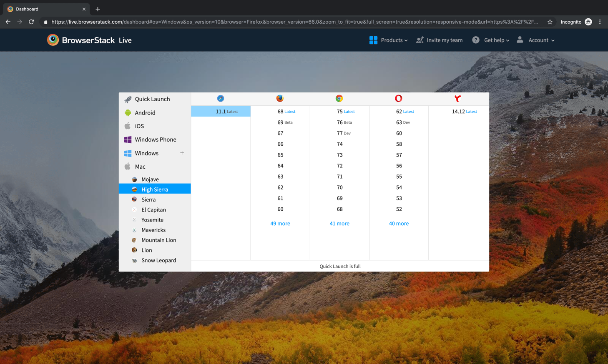Launch Firefox 69 Beta

[280, 122]
